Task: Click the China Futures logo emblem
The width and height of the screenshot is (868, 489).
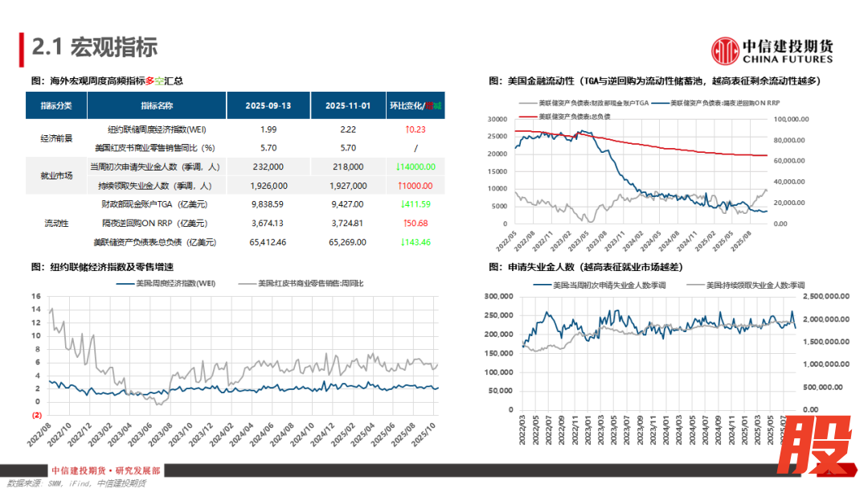Action: 725,51
